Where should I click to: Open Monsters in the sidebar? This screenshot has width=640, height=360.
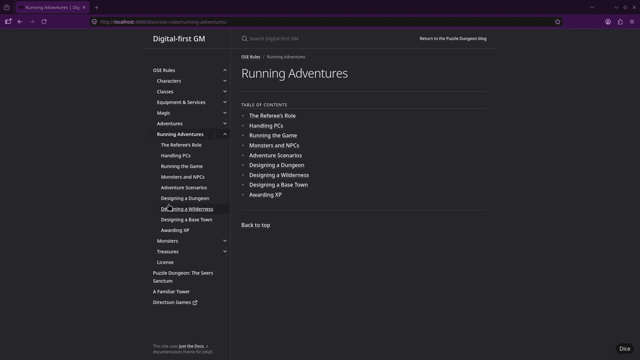tap(167, 241)
